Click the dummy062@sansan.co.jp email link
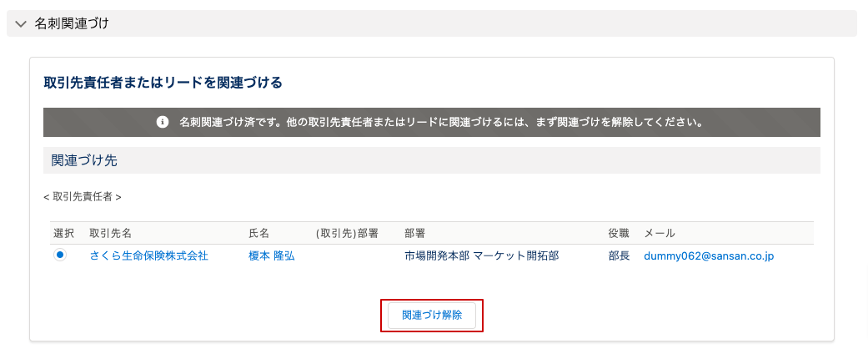The height and width of the screenshot is (354, 868). tap(709, 256)
